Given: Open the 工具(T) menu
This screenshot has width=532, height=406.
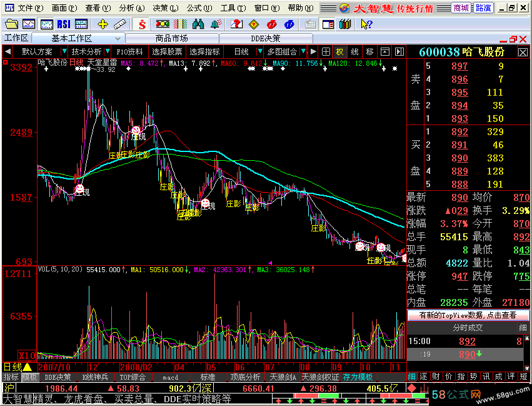Looking at the screenshot, I should point(233,8).
